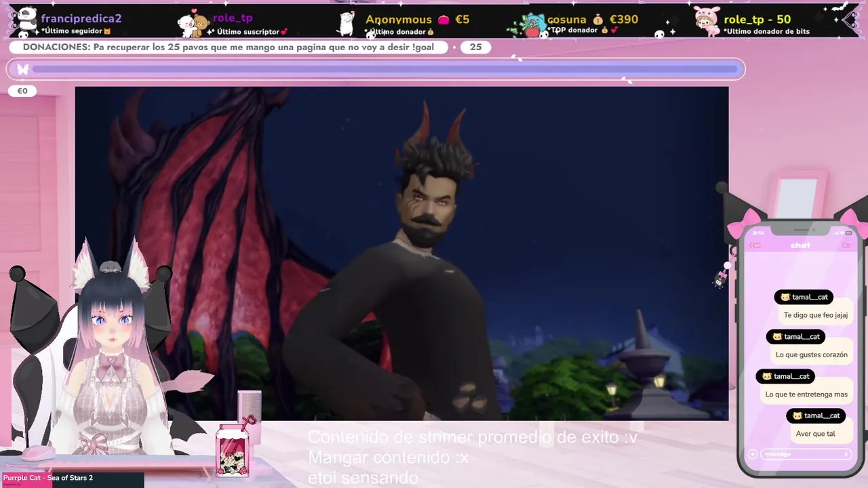Click cat emoji on 'Aver que tal' message

pos(797,415)
